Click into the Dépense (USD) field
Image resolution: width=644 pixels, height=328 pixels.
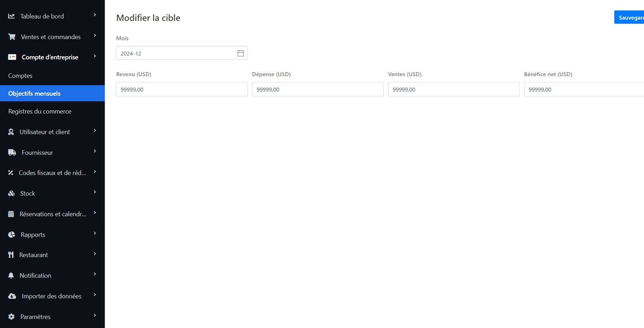[318, 89]
